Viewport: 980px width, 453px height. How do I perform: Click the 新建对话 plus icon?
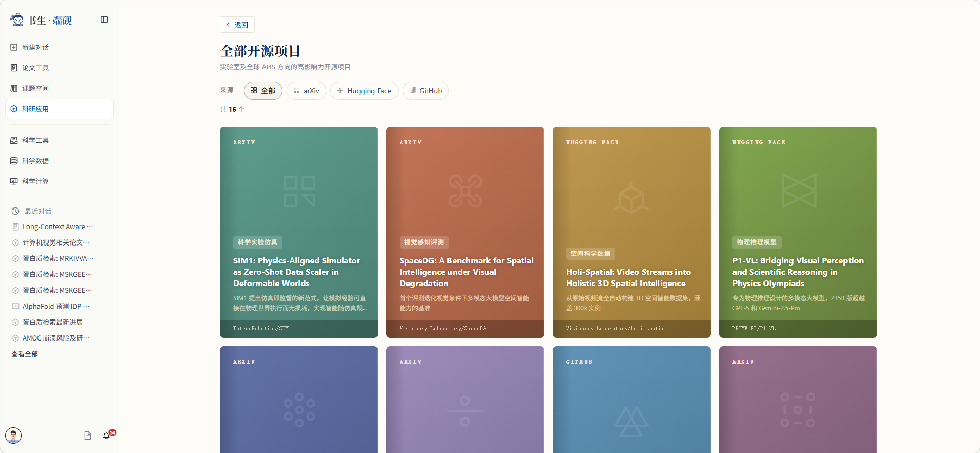click(x=14, y=47)
